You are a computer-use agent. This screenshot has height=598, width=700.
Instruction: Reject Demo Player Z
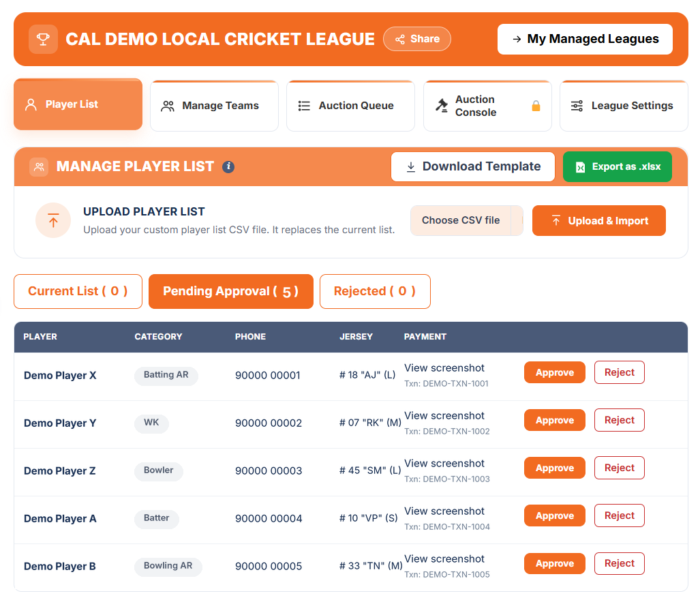(619, 468)
